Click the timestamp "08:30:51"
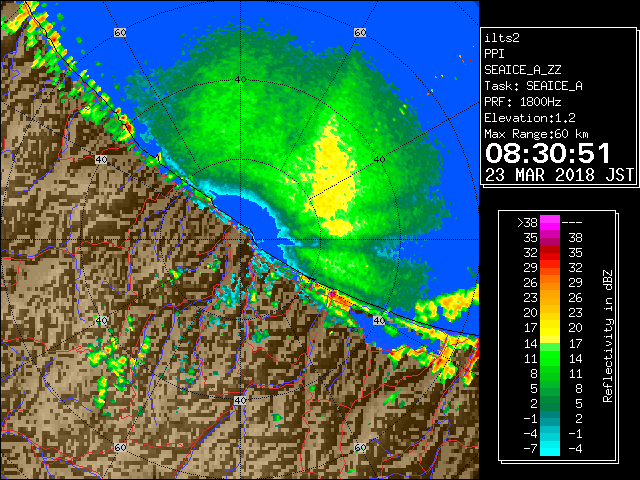This screenshot has height=480, width=640. tap(548, 153)
